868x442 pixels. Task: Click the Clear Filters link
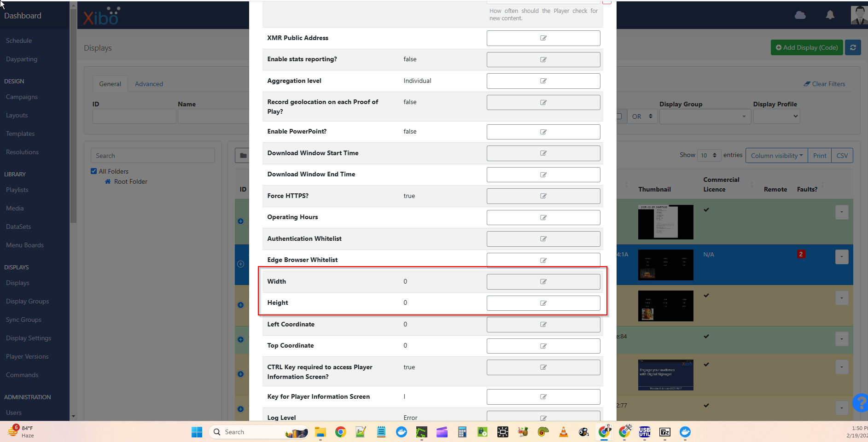824,84
